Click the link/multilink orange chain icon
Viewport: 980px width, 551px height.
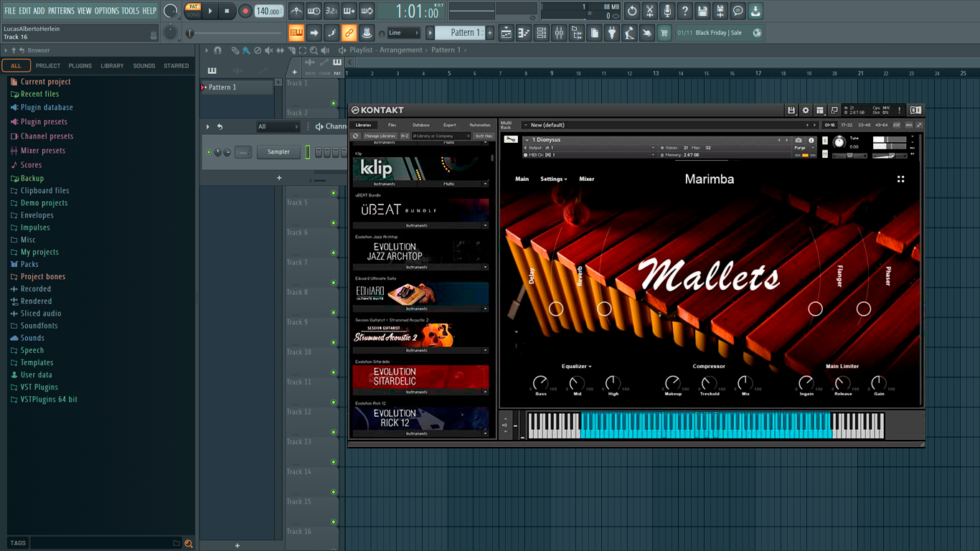pos(349,33)
